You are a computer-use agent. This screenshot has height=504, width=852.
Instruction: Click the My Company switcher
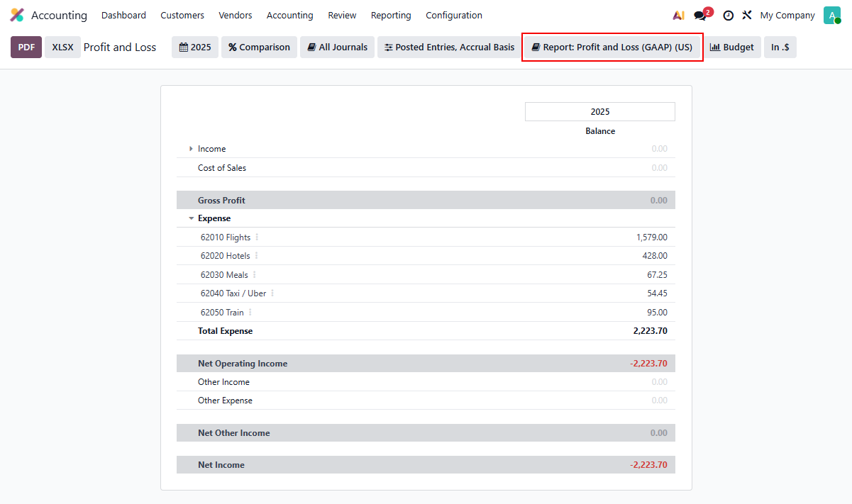tap(787, 16)
